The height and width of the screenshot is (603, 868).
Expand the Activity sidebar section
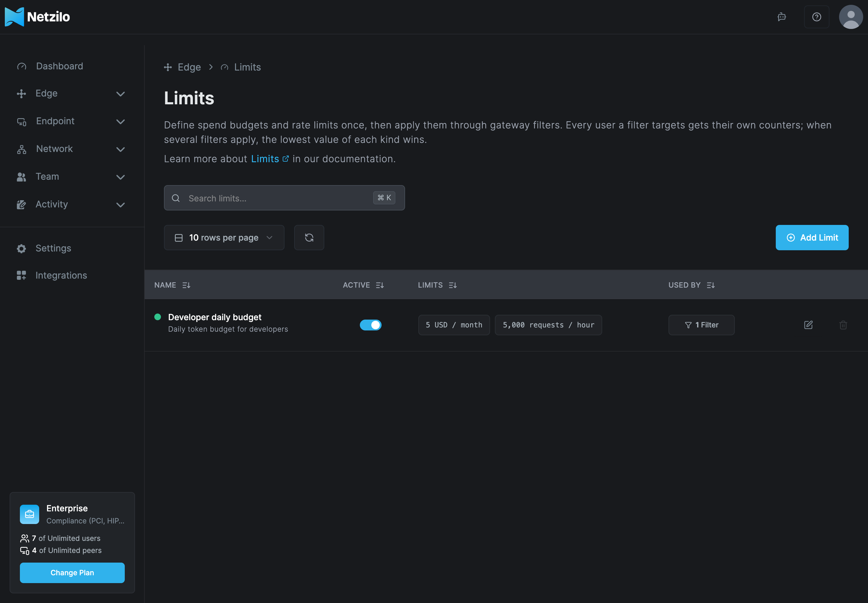pos(71,204)
